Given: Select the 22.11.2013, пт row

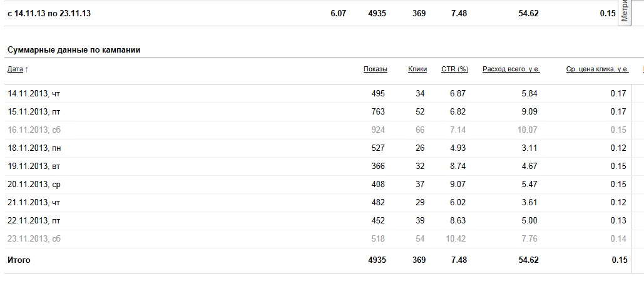Looking at the screenshot, I should point(317,221).
